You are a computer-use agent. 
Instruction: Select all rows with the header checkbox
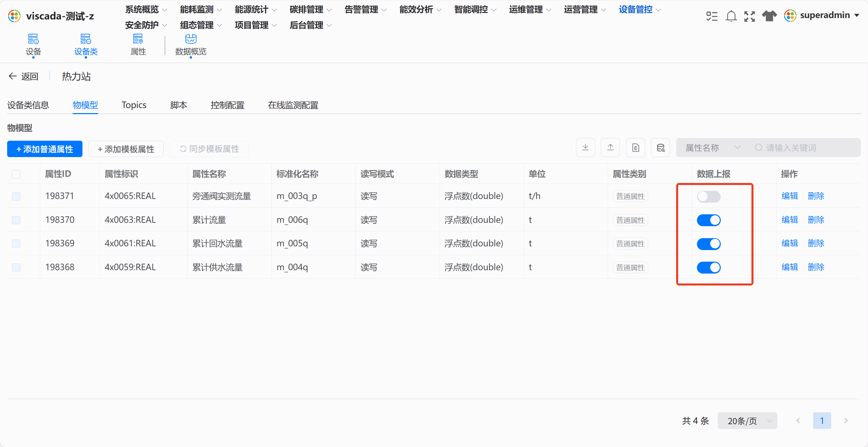16,174
